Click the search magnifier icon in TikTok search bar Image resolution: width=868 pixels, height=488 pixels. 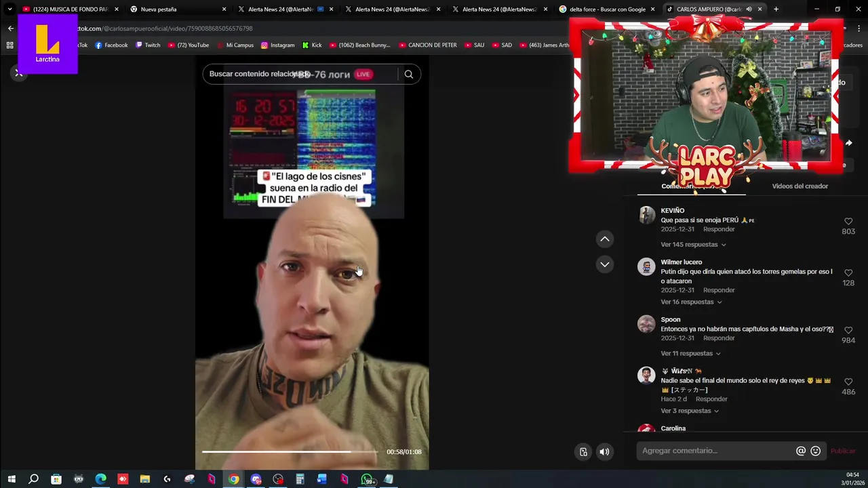(408, 75)
